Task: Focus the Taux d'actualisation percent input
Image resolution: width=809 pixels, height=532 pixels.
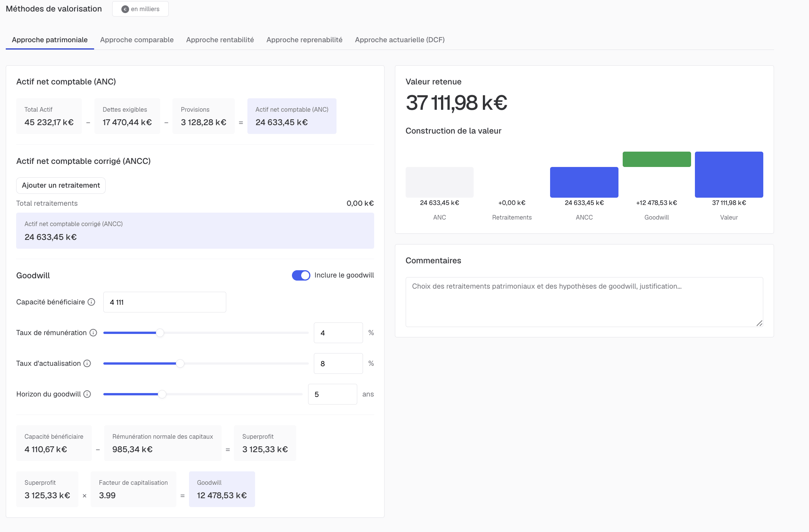Action: click(338, 363)
